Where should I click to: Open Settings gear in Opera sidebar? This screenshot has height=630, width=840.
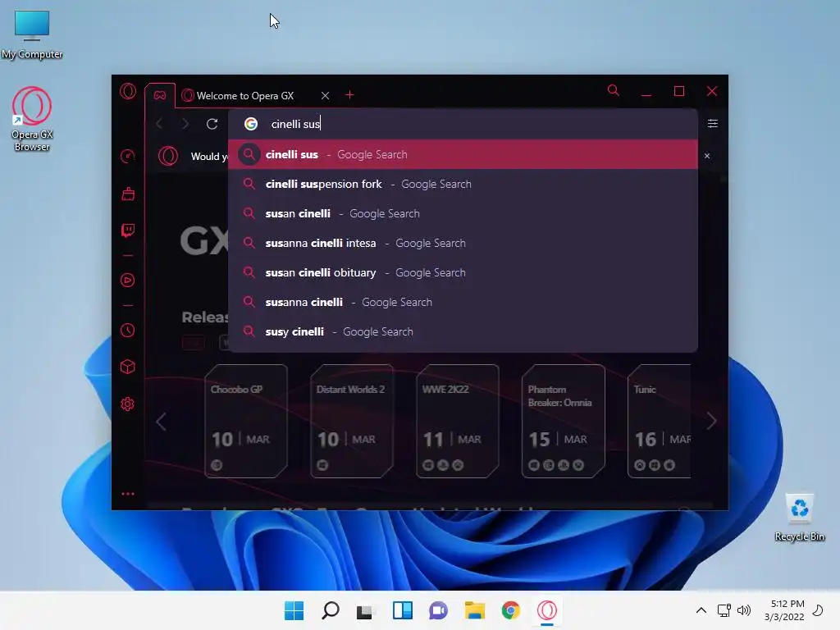127,404
